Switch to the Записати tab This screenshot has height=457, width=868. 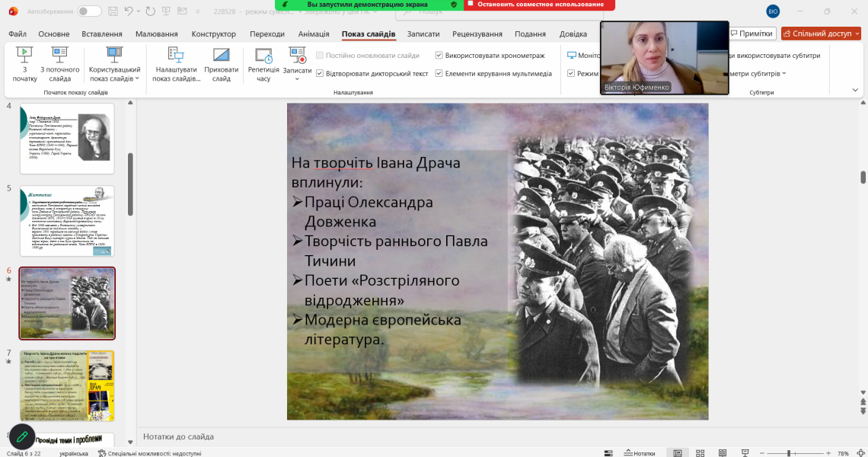tap(423, 34)
